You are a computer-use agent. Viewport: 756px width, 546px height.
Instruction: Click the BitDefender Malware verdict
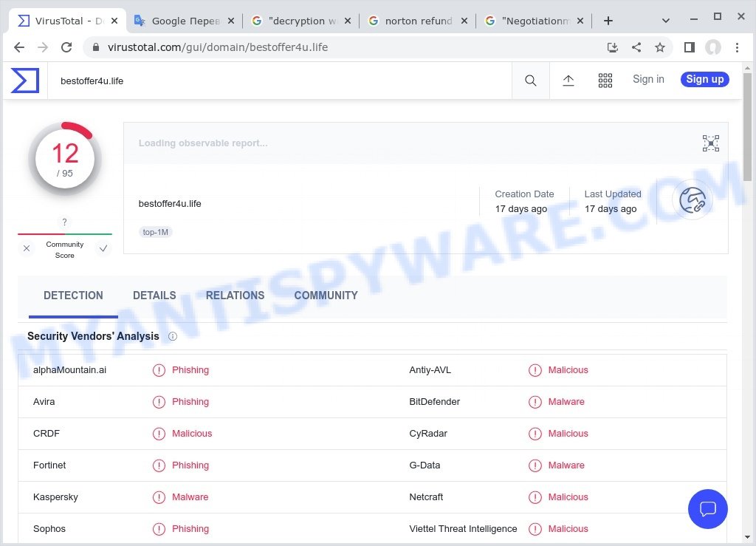point(566,402)
